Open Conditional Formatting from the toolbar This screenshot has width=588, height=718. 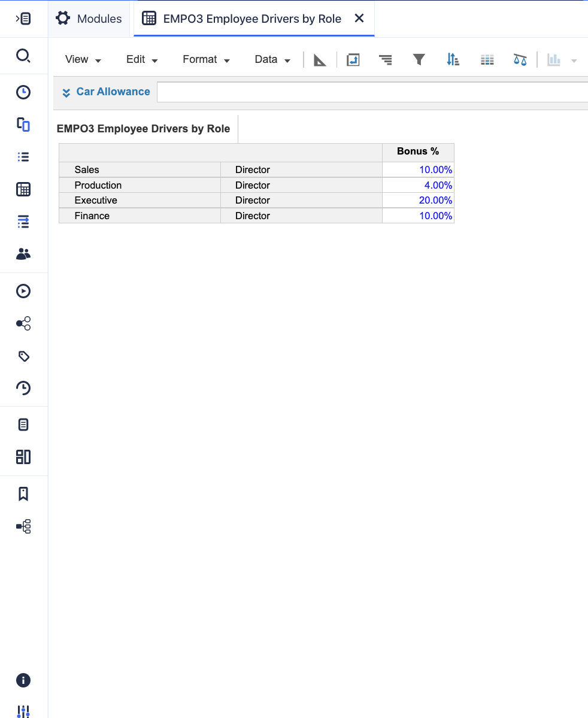(487, 59)
